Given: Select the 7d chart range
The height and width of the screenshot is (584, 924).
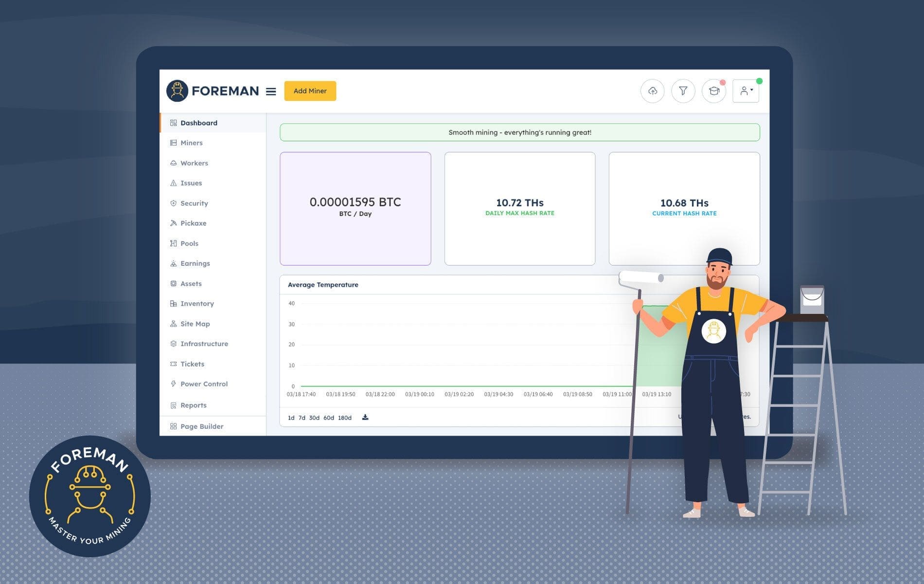Looking at the screenshot, I should click(302, 418).
